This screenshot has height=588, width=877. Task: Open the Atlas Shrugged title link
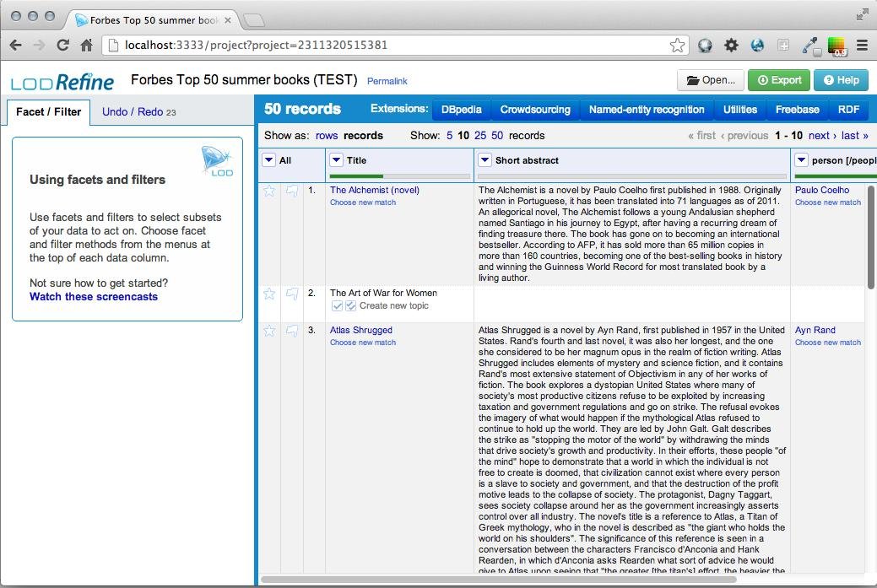point(360,331)
